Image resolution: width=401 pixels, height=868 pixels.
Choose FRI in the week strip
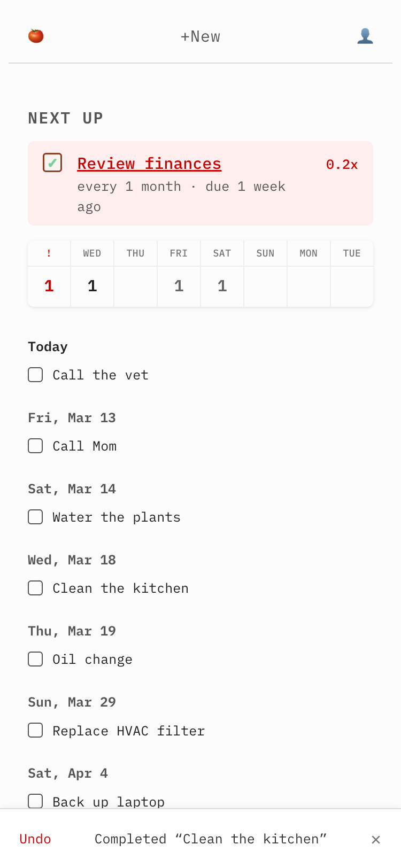[179, 274]
